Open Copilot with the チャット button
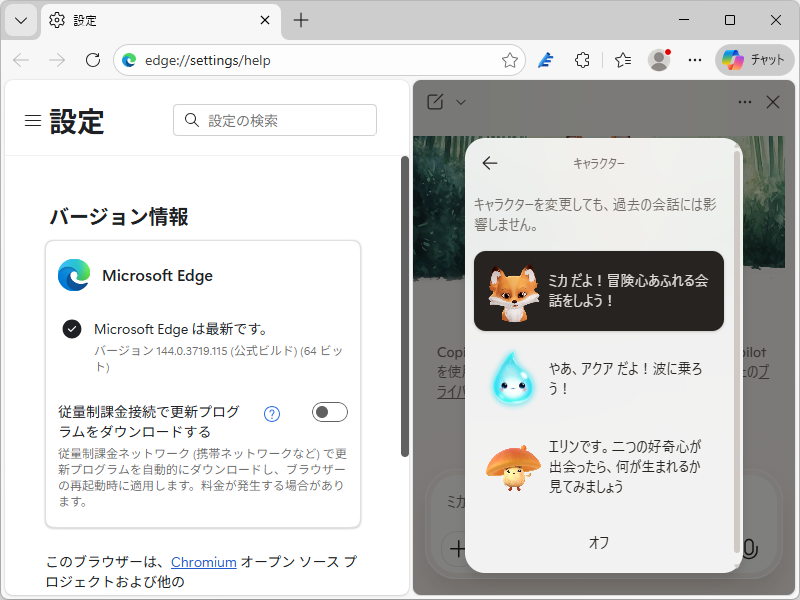Screen dimensions: 800x600 (753, 60)
